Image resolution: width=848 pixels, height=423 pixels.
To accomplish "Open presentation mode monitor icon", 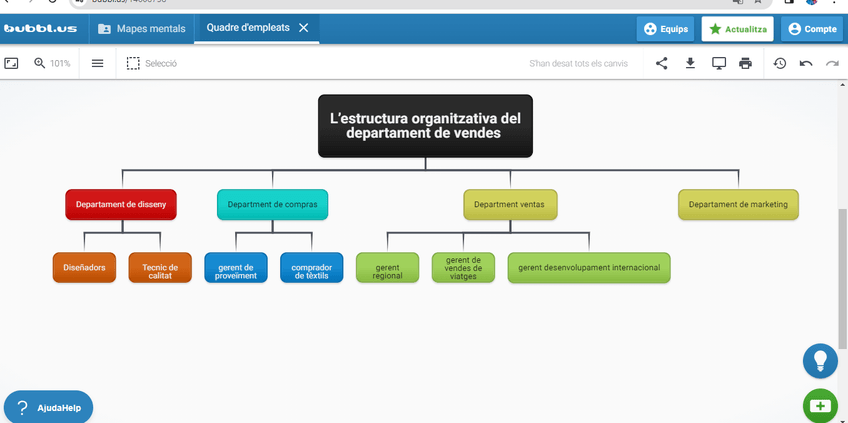I will click(x=718, y=63).
